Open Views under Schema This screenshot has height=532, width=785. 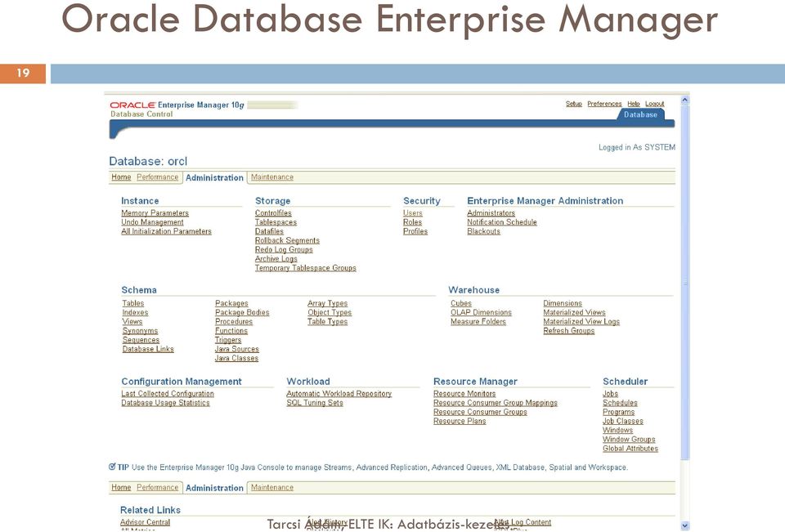(132, 322)
